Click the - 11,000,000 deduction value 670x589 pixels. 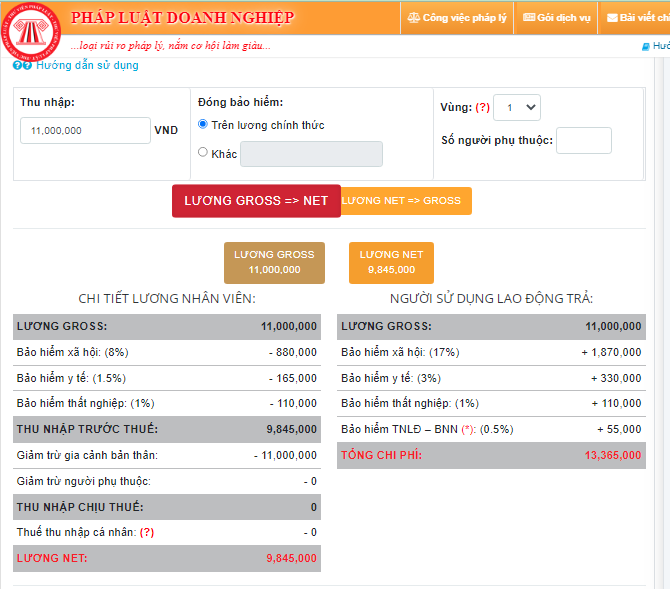(285, 455)
